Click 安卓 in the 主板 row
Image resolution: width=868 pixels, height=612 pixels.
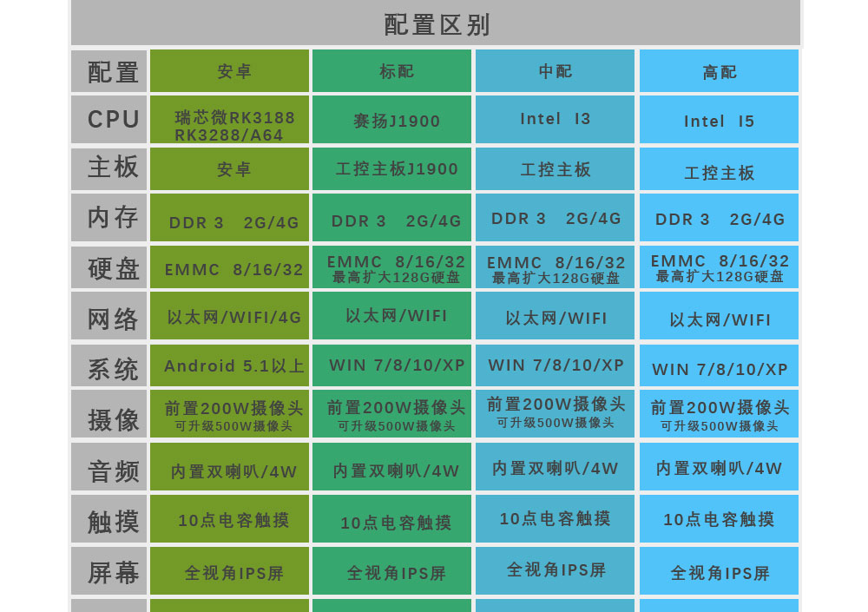pos(230,169)
